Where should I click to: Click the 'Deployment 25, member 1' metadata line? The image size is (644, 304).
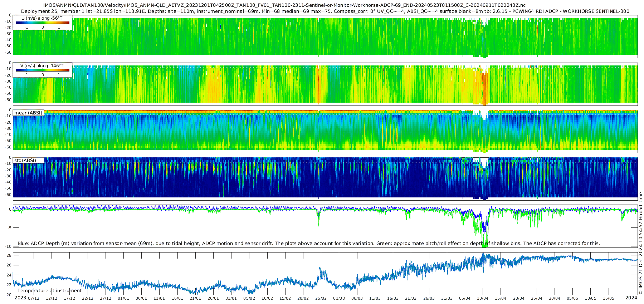pyautogui.click(x=325, y=11)
